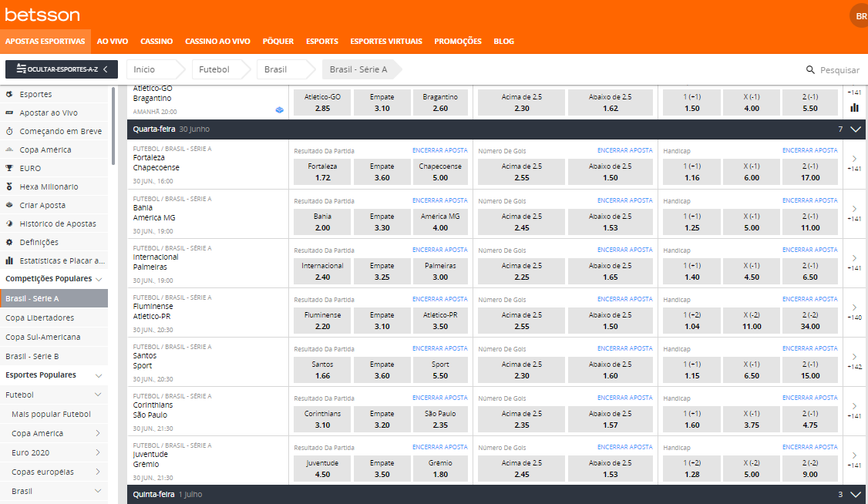Select Brasil - Série A in sidebar

coord(54,298)
